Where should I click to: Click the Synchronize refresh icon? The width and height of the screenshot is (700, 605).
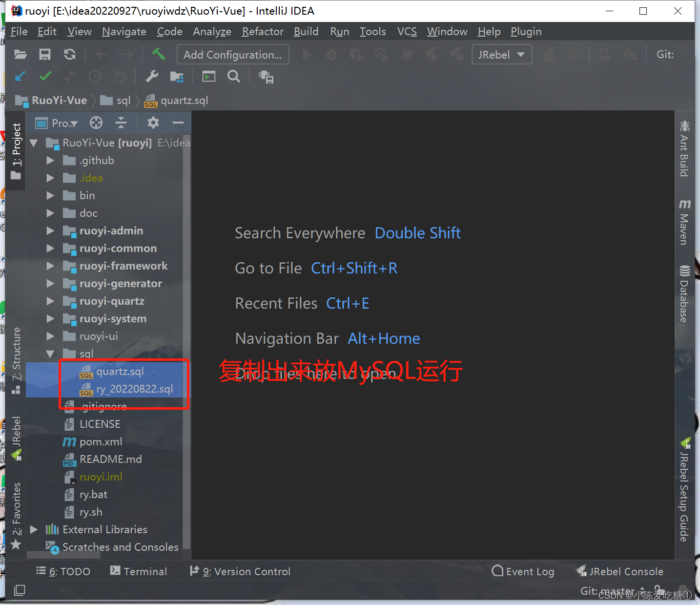pyautogui.click(x=70, y=54)
